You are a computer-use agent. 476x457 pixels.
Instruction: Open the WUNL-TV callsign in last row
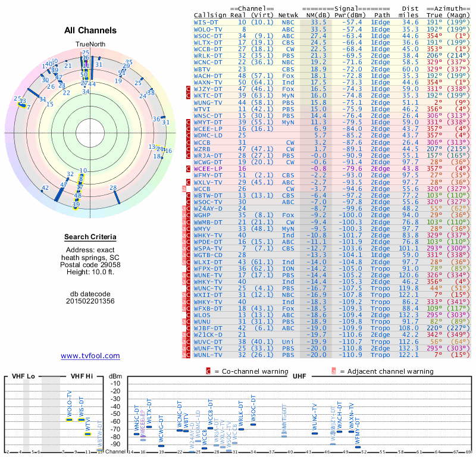coord(208,355)
